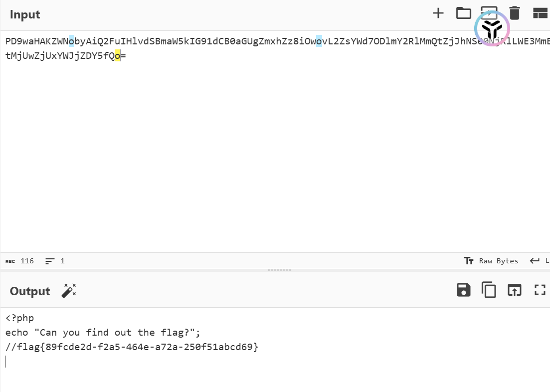This screenshot has height=392, width=550.
Task: Click the Output pane title
Action: (x=30, y=291)
